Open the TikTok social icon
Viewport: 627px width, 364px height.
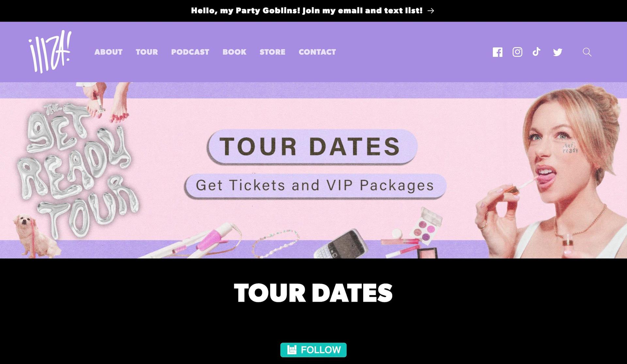point(537,52)
